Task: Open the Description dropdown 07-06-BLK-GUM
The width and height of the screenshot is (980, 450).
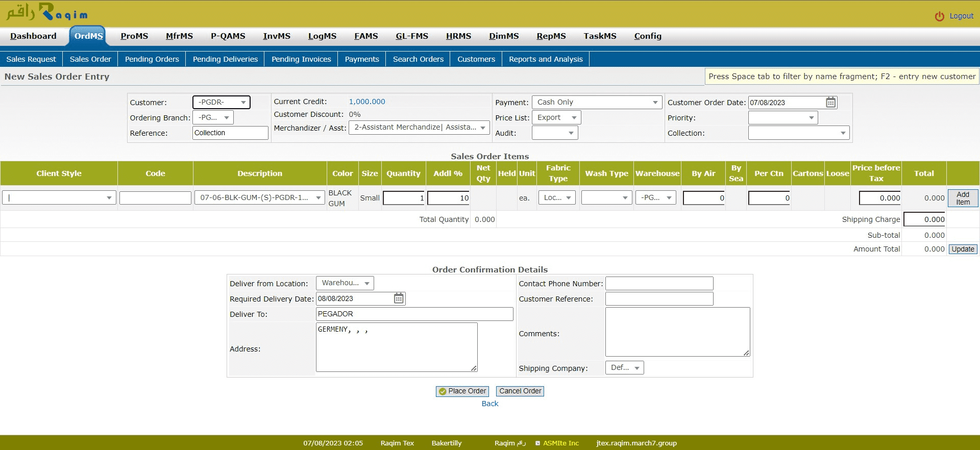Action: coord(259,198)
